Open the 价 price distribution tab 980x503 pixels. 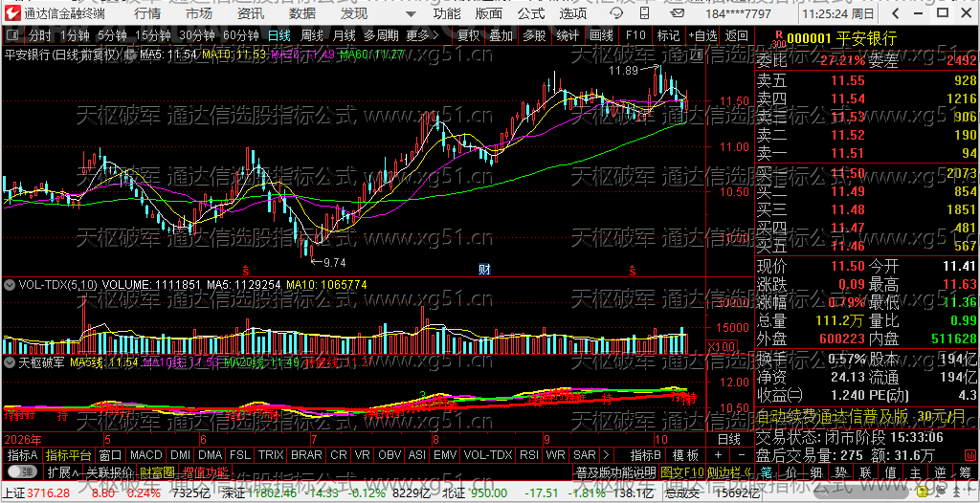point(791,471)
